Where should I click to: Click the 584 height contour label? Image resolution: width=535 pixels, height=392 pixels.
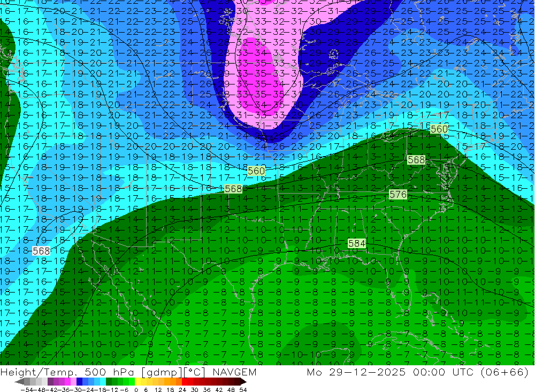click(x=357, y=243)
